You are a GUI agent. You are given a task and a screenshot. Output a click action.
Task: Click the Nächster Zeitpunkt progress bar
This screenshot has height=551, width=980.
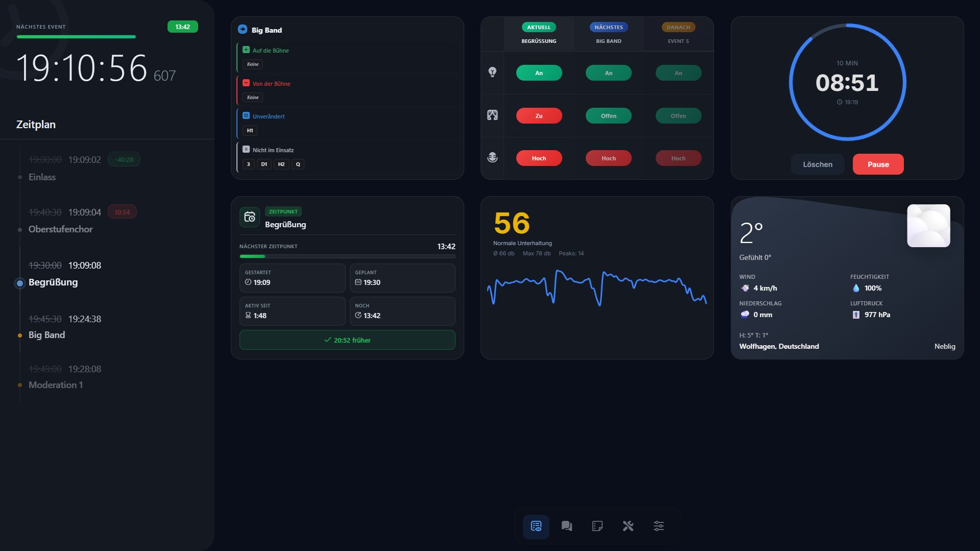pos(347,256)
